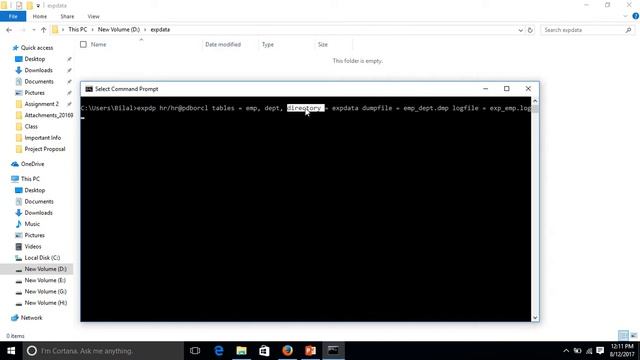The height and width of the screenshot is (360, 640).
Task: Switch to details view layout icon
Action: click(x=623, y=335)
